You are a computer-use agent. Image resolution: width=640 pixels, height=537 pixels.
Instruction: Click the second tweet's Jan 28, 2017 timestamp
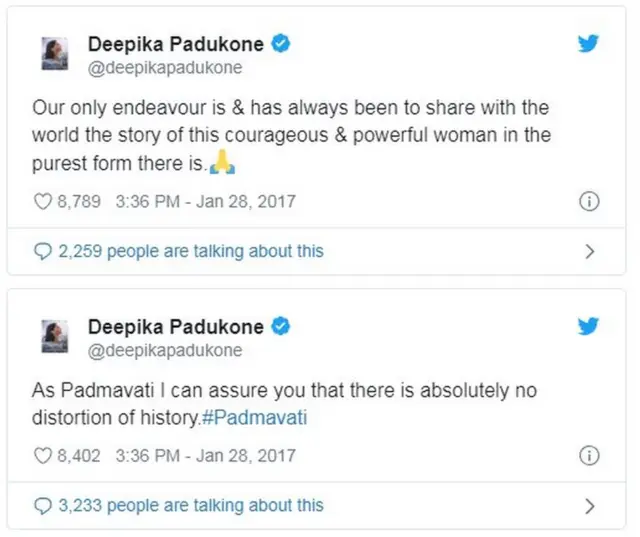point(250,455)
